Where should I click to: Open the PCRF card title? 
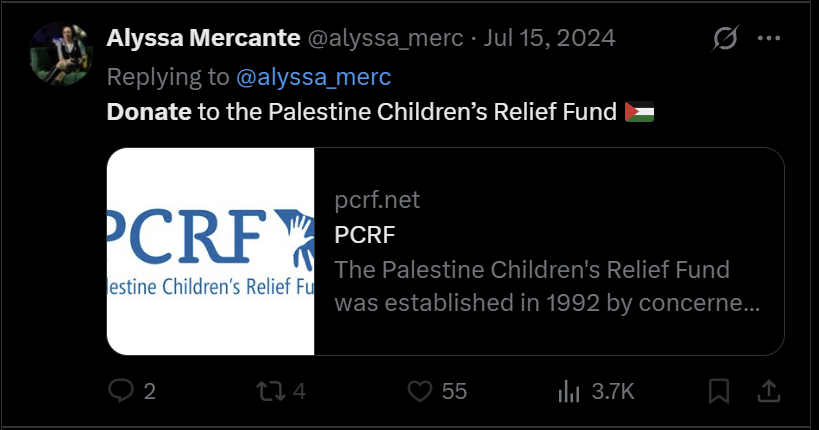365,235
